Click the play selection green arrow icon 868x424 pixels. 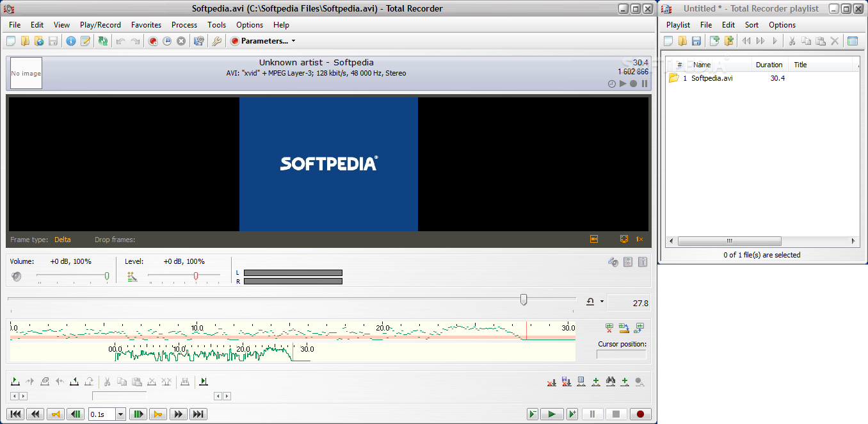(x=204, y=382)
